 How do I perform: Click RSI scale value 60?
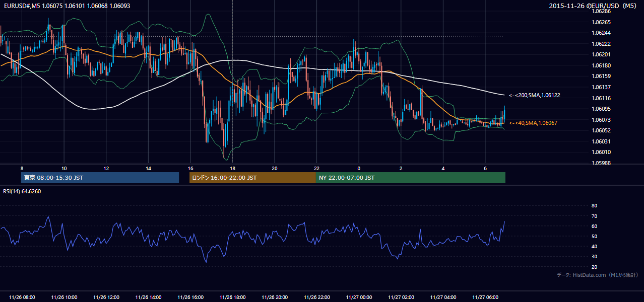594,226
